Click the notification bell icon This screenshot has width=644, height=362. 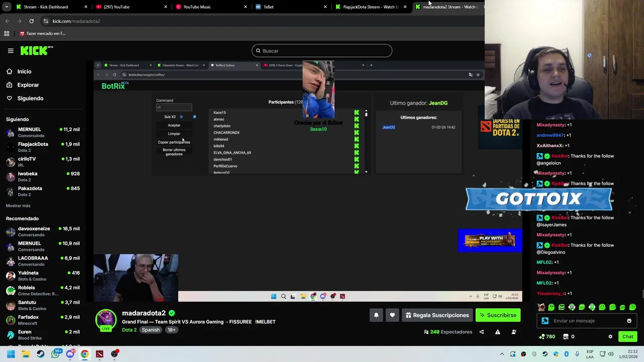376,315
